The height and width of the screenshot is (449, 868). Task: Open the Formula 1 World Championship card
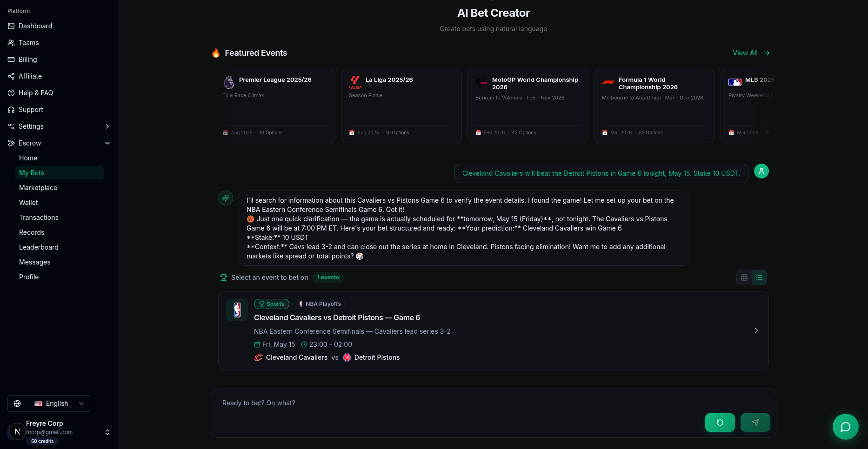654,106
